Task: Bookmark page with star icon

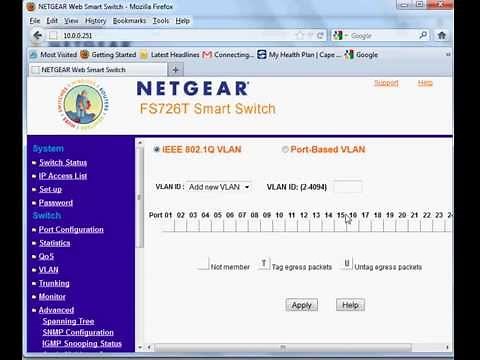Action: (x=300, y=35)
